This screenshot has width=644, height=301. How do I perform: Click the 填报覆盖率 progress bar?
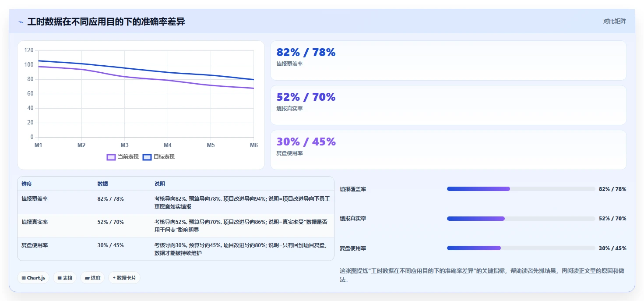pos(521,189)
